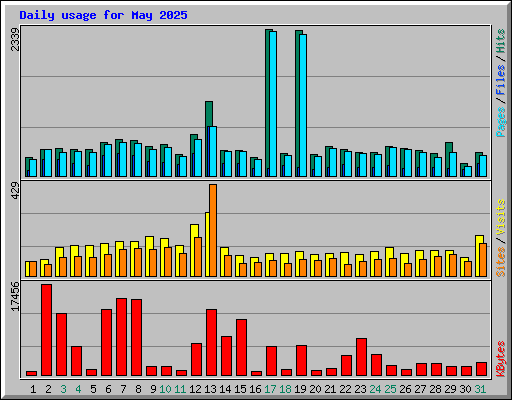
Task: Click the "Visits" legend label
Action: coord(501,217)
